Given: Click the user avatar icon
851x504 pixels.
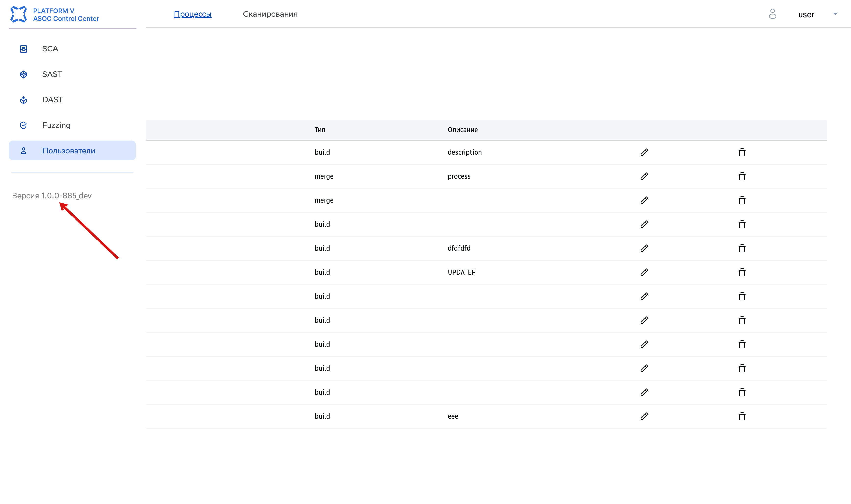Looking at the screenshot, I should (773, 14).
